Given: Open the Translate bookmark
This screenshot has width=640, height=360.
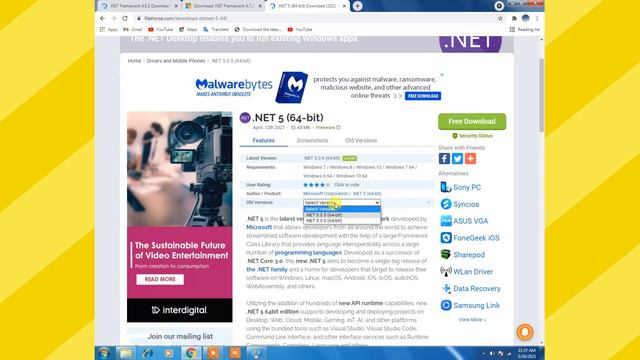Looking at the screenshot, I should 216,29.
